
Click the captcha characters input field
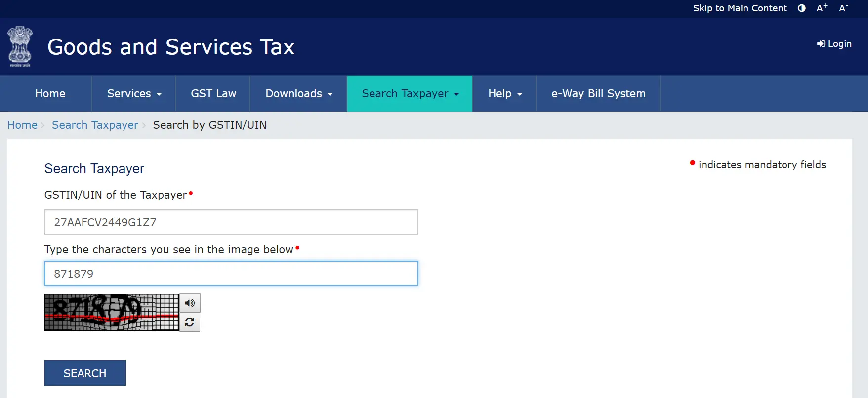pos(231,274)
